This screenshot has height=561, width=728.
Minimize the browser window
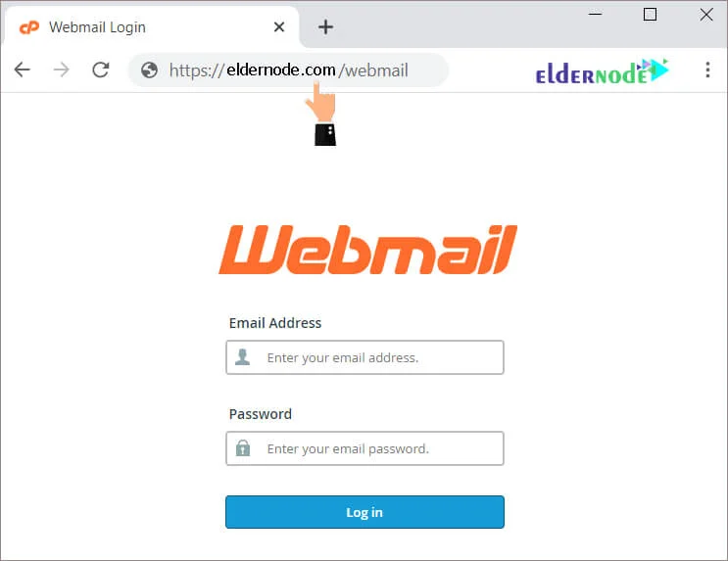tap(595, 15)
